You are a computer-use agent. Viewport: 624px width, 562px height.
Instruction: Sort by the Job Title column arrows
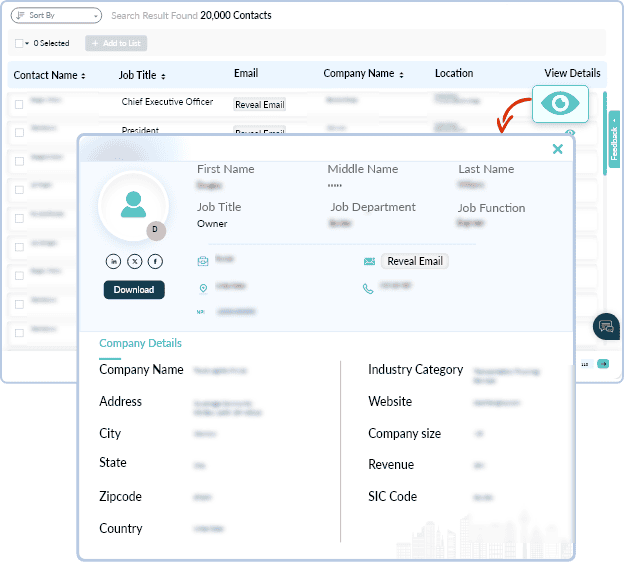coord(163,76)
